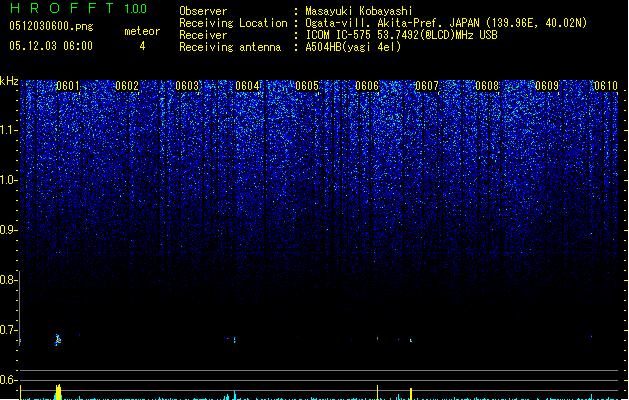The height and width of the screenshot is (400, 629).
Task: Click the date stamp 05.12.03 06:00
Action: (51, 46)
